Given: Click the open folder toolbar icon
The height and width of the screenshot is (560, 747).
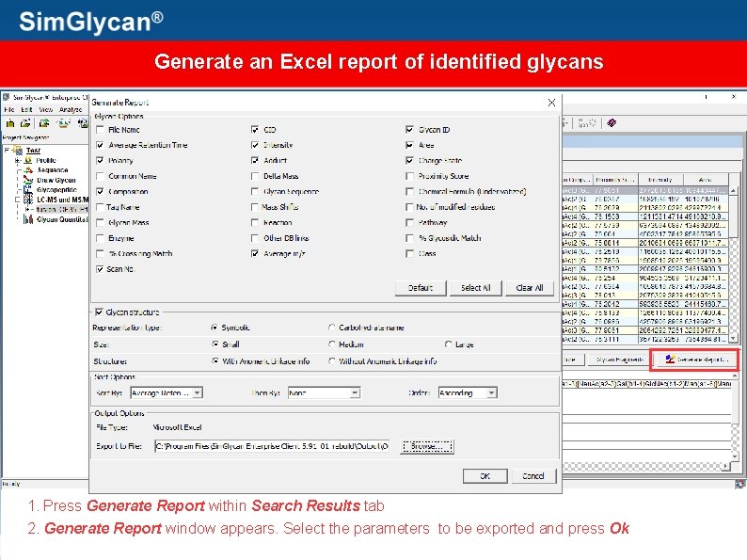Looking at the screenshot, I should tap(25, 123).
